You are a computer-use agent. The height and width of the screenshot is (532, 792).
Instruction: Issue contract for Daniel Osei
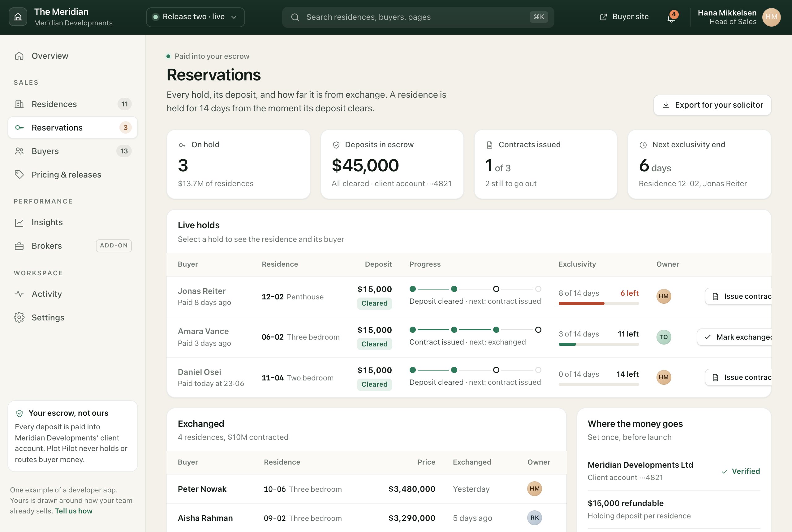[738, 377]
